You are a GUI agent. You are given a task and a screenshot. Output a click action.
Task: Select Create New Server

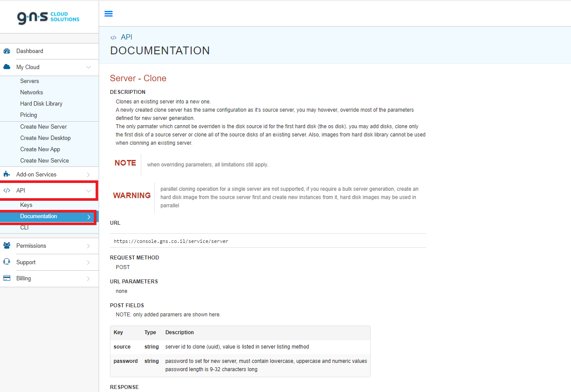click(43, 126)
